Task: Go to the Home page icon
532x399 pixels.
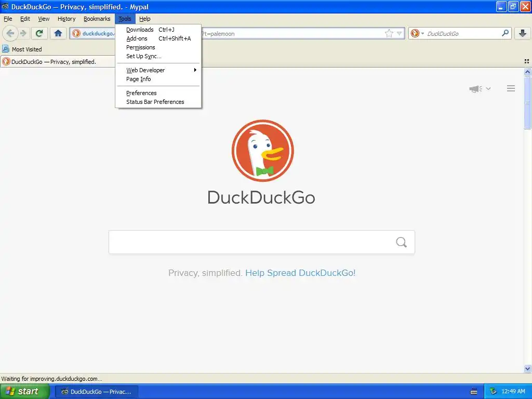Action: coord(58,33)
